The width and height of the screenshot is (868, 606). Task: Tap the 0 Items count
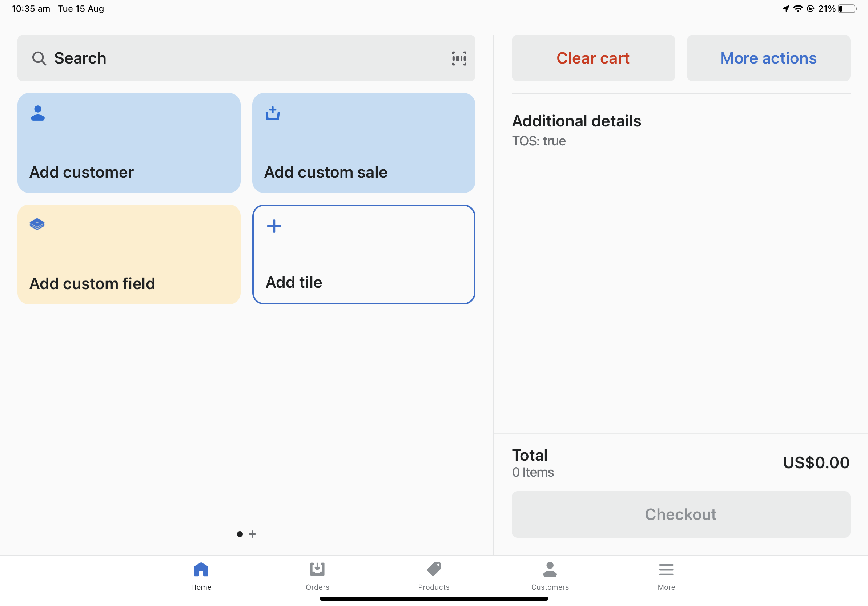click(533, 472)
